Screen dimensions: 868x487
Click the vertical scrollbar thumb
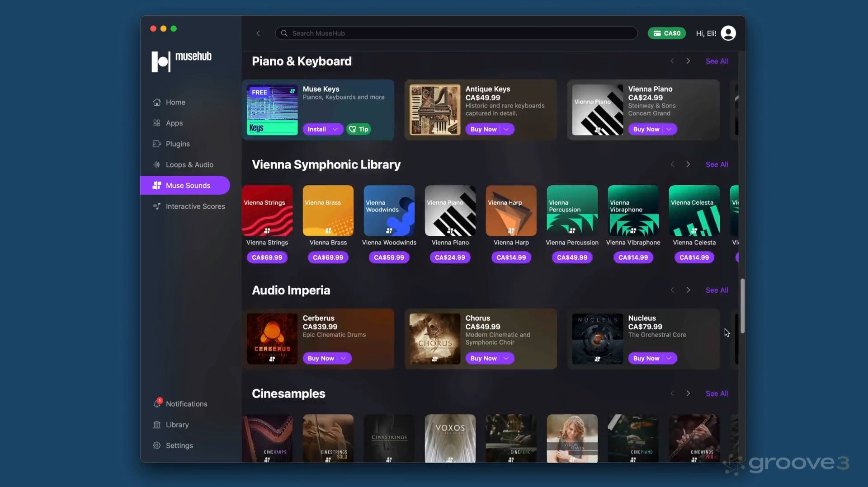coord(742,306)
